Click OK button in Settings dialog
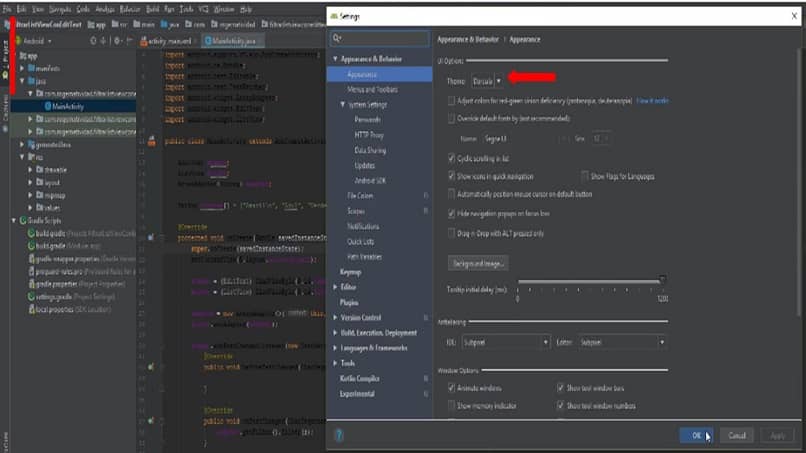Image resolution: width=806 pixels, height=453 pixels. [x=696, y=436]
